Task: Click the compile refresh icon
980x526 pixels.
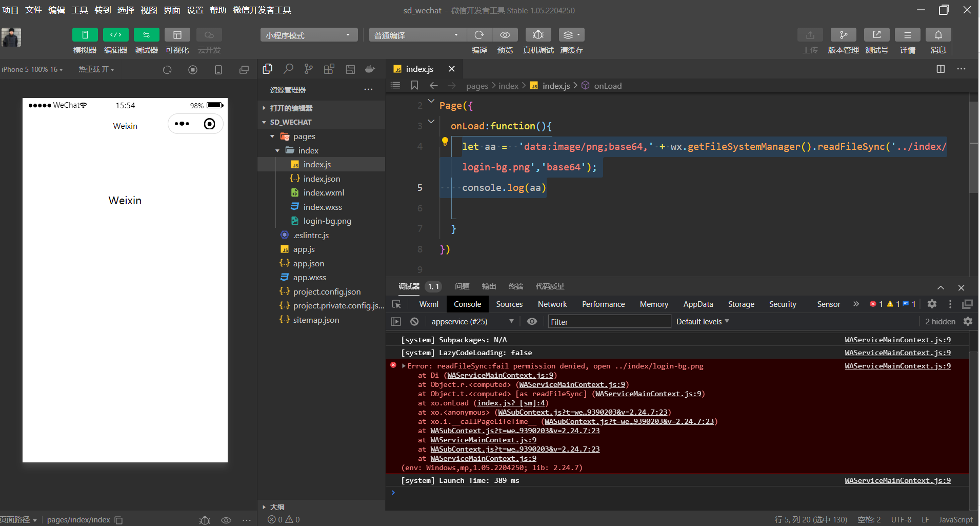Action: (479, 35)
